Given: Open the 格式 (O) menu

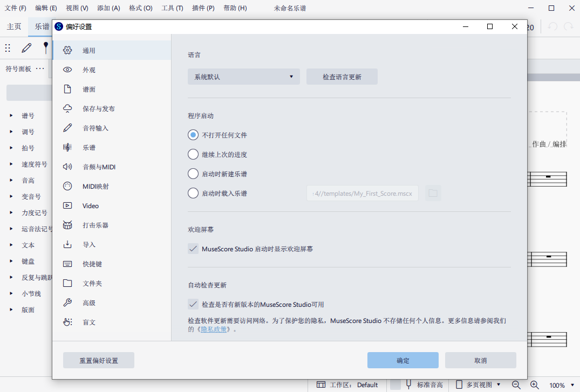Looking at the screenshot, I should tap(141, 8).
